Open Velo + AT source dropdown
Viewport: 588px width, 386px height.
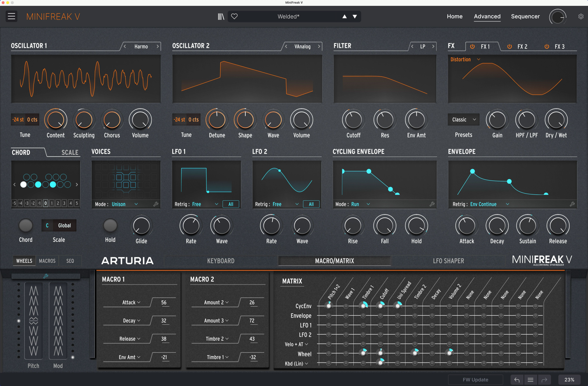pyautogui.click(x=296, y=344)
